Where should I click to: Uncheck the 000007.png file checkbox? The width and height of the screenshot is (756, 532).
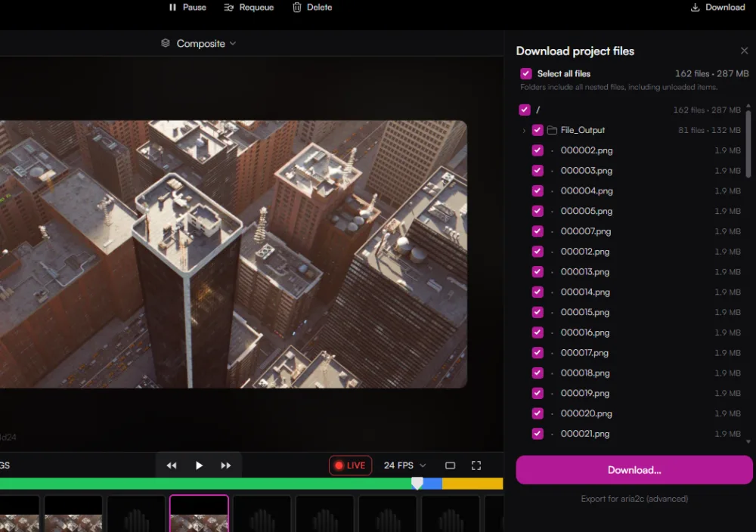click(538, 231)
